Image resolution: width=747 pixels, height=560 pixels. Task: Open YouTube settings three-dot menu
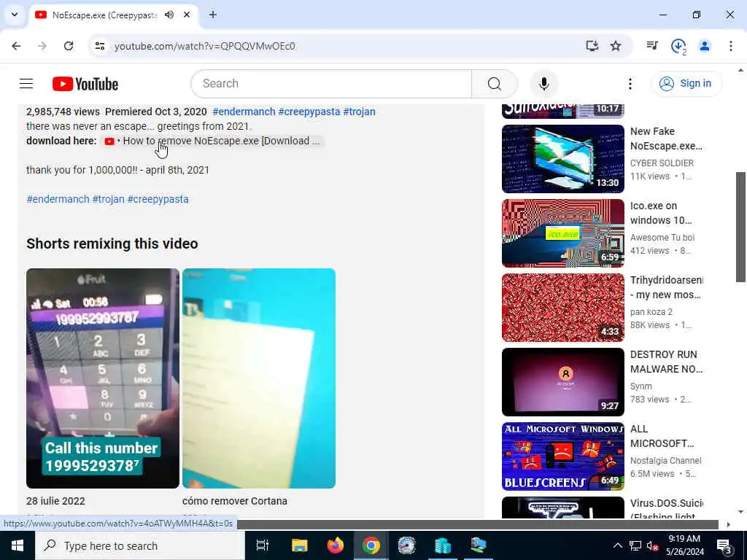(x=630, y=84)
